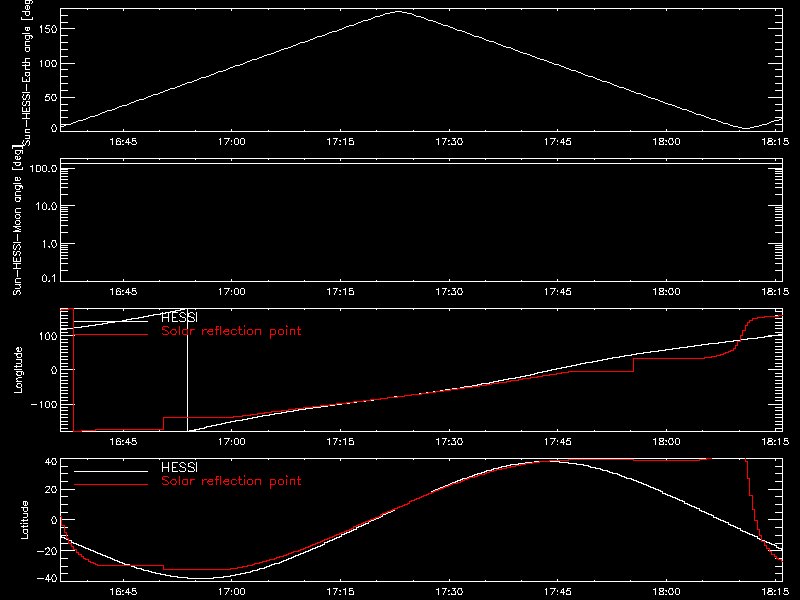Click '17:15' time label under Longitude plot
This screenshot has width=800, height=600.
coord(340,442)
